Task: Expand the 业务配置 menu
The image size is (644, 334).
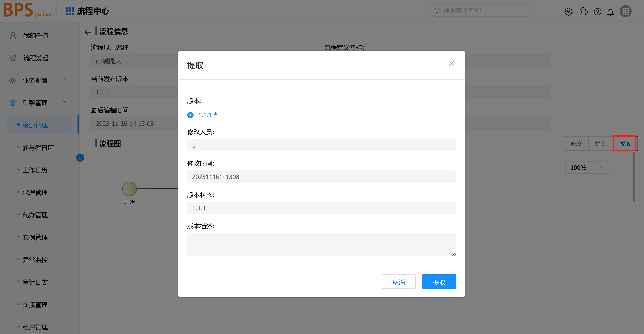Action: pyautogui.click(x=63, y=80)
